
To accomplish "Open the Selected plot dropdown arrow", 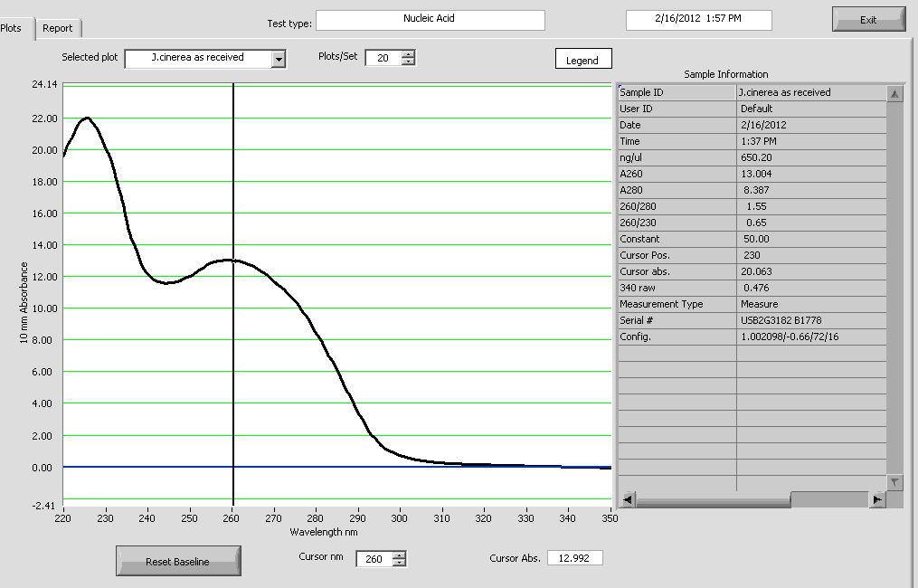I will [279, 59].
